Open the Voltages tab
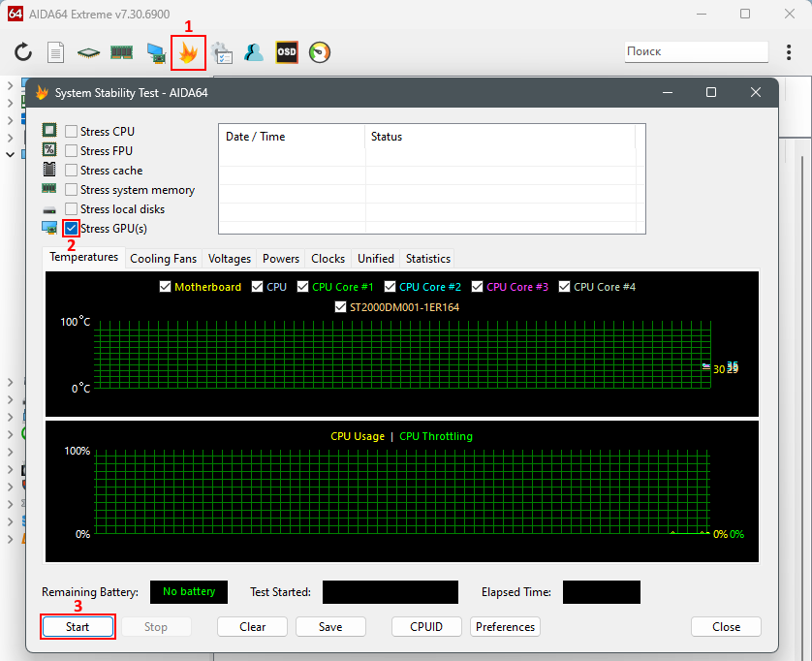The width and height of the screenshot is (812, 661). click(x=230, y=259)
